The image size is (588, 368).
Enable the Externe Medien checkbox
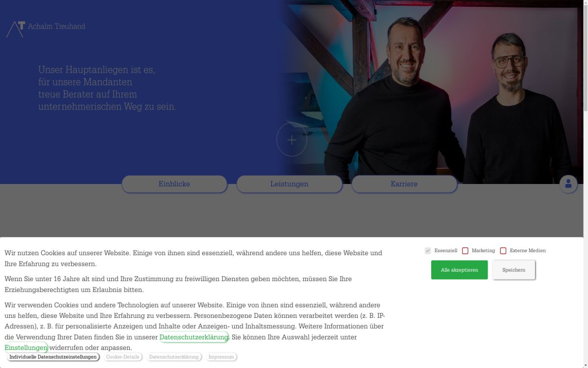pyautogui.click(x=503, y=251)
